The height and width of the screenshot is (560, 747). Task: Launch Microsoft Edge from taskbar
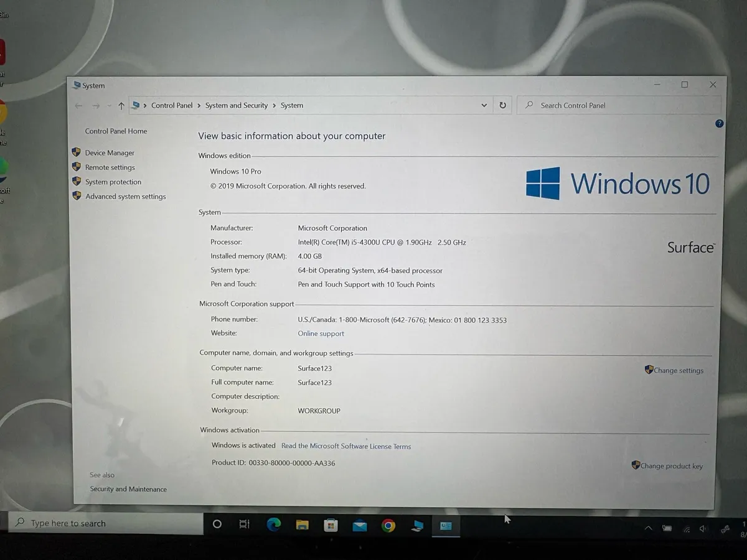(x=273, y=525)
